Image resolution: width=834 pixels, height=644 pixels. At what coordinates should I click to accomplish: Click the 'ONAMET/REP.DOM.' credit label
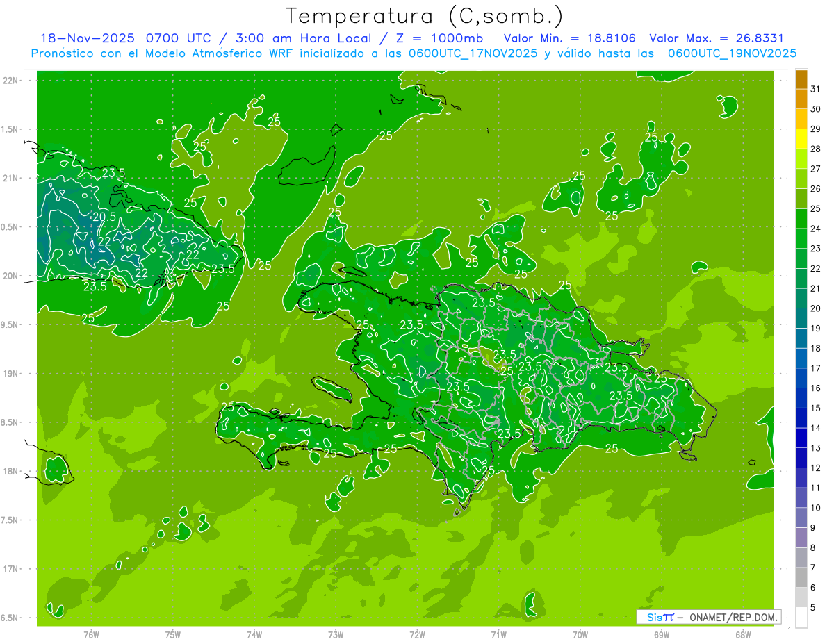point(733,617)
